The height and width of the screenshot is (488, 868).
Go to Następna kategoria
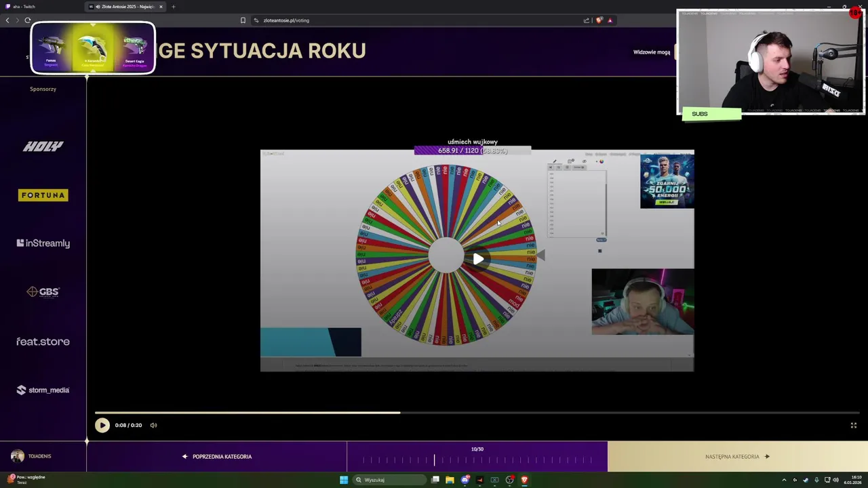pos(738,456)
